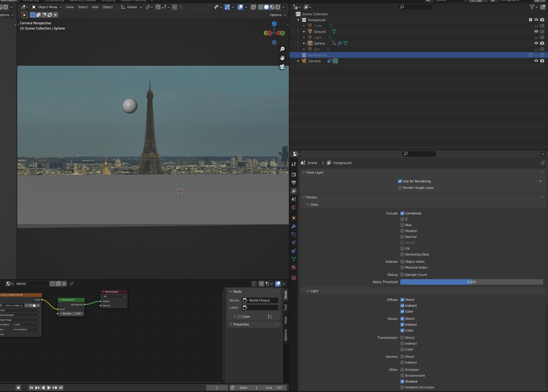The height and width of the screenshot is (392, 548).
Task: Open the World properties tab icon
Action: [294, 207]
